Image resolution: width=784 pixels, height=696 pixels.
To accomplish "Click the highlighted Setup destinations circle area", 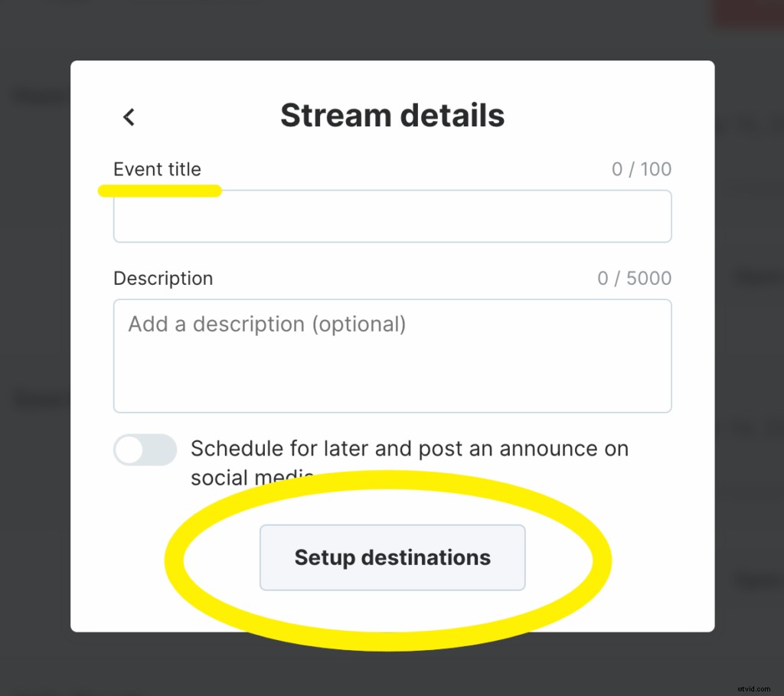I will pyautogui.click(x=392, y=557).
